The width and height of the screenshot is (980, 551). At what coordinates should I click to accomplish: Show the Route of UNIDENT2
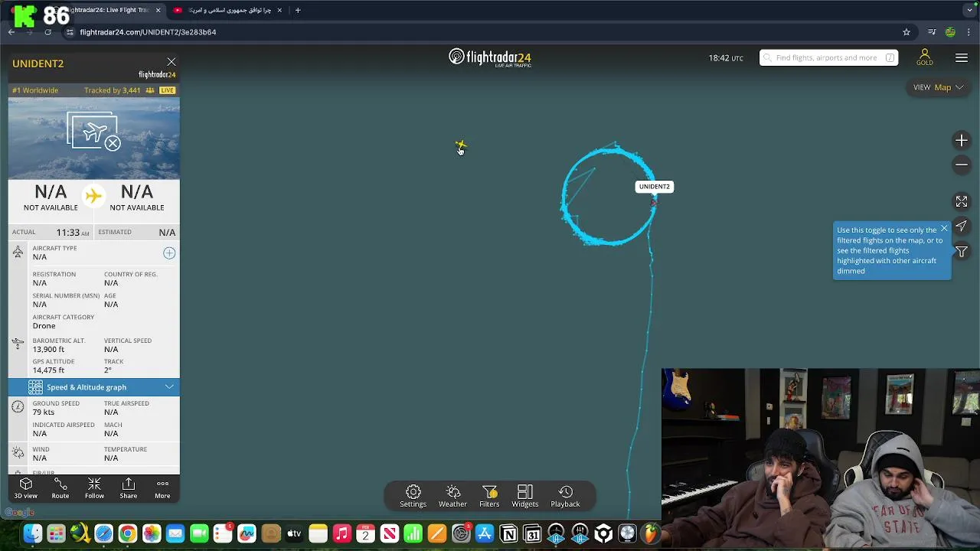click(x=60, y=488)
